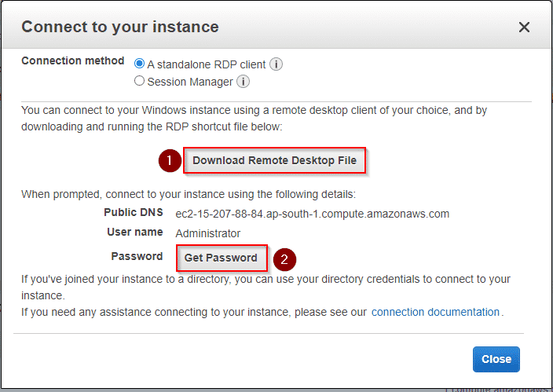The width and height of the screenshot is (553, 392).
Task: Close the dialog with the X icon
Action: [x=524, y=27]
